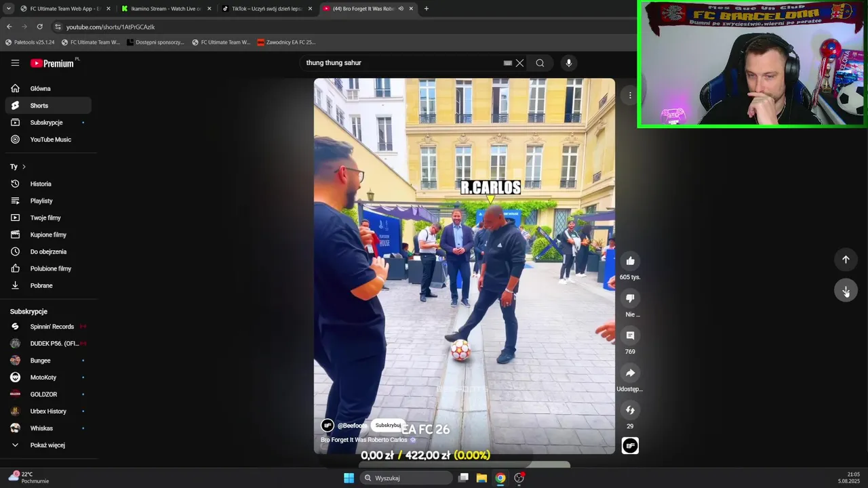The image size is (868, 488).
Task: Open File Explorer from taskbar
Action: (481, 478)
